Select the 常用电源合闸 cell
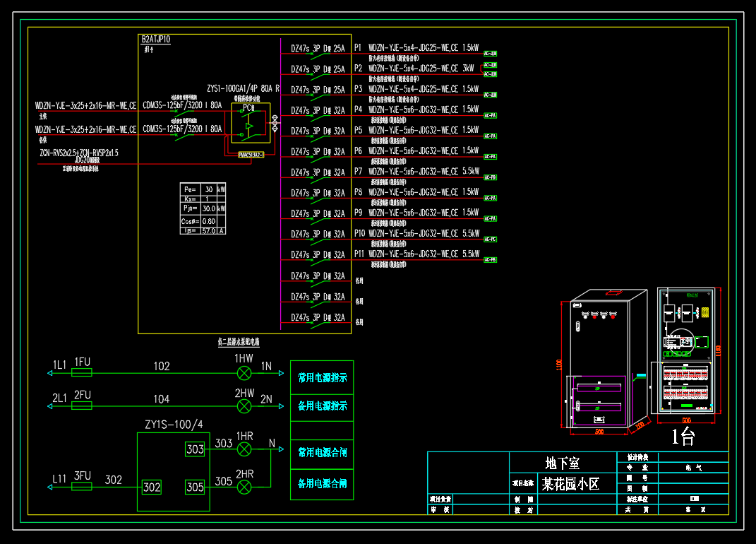 (322, 453)
